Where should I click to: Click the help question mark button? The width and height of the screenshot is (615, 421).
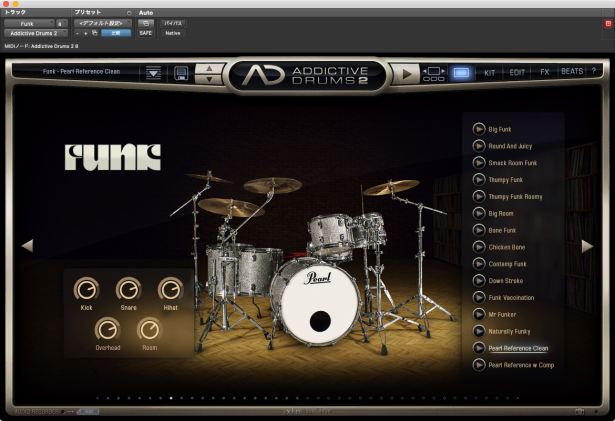(594, 73)
